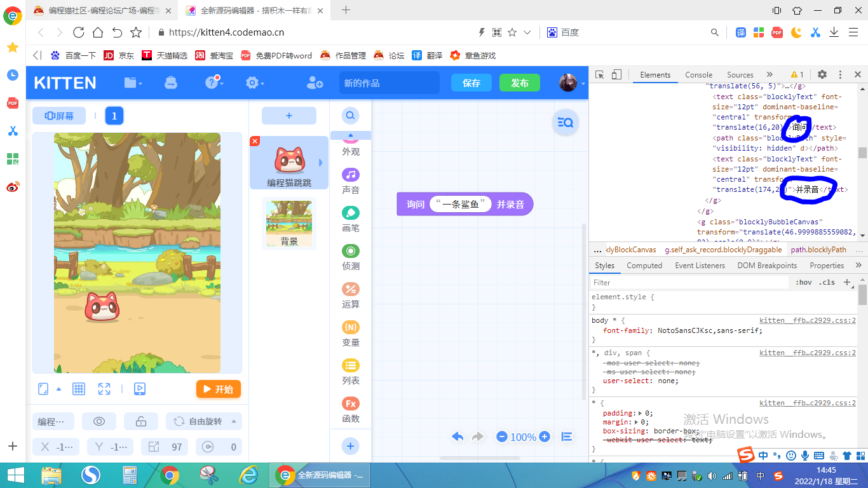The width and height of the screenshot is (868, 488).
Task: Switch to the Console tab in DevTools
Action: coord(698,74)
